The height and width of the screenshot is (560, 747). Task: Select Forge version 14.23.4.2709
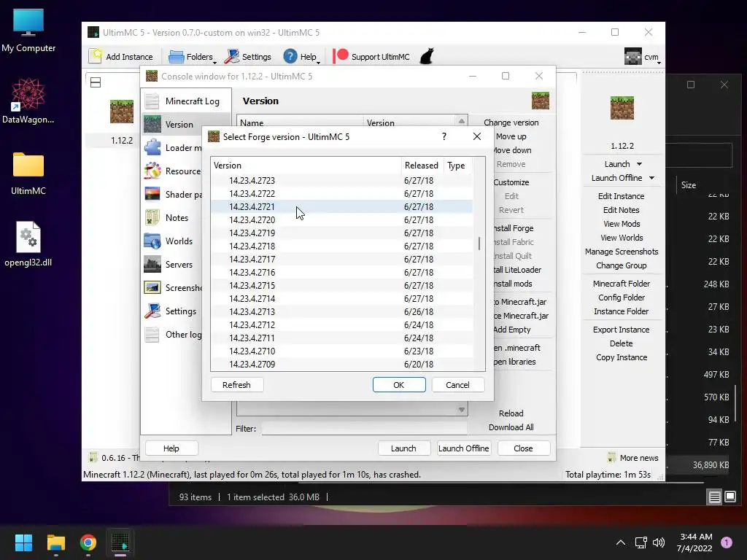[341, 365]
